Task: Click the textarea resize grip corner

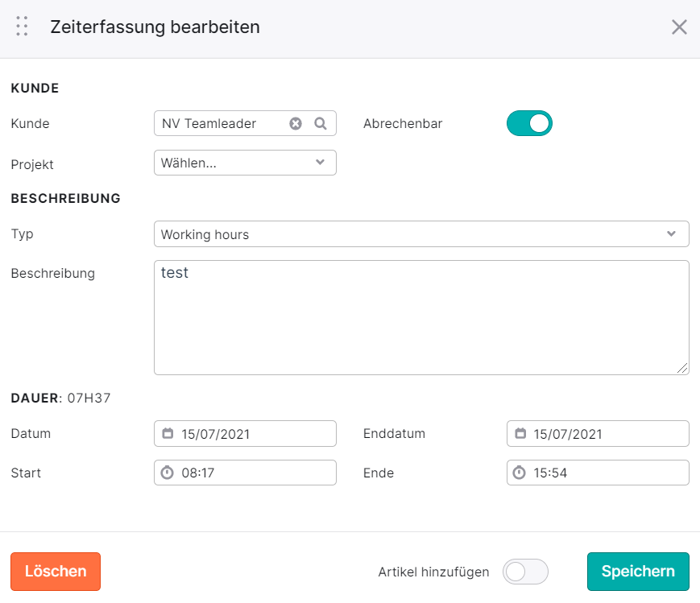Action: 682,368
